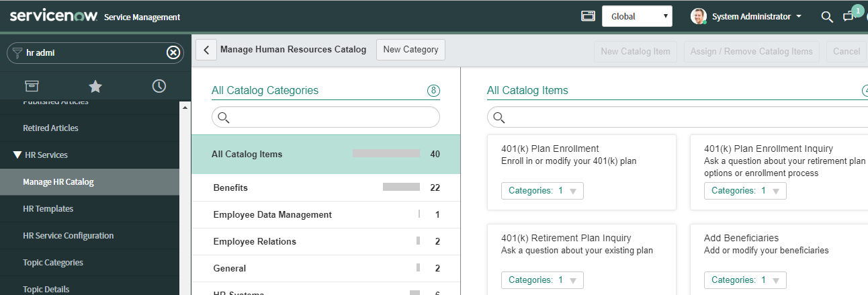Click the navigator filter field with 'hr admi'
Viewport: 868px width, 295px height.
(94, 52)
